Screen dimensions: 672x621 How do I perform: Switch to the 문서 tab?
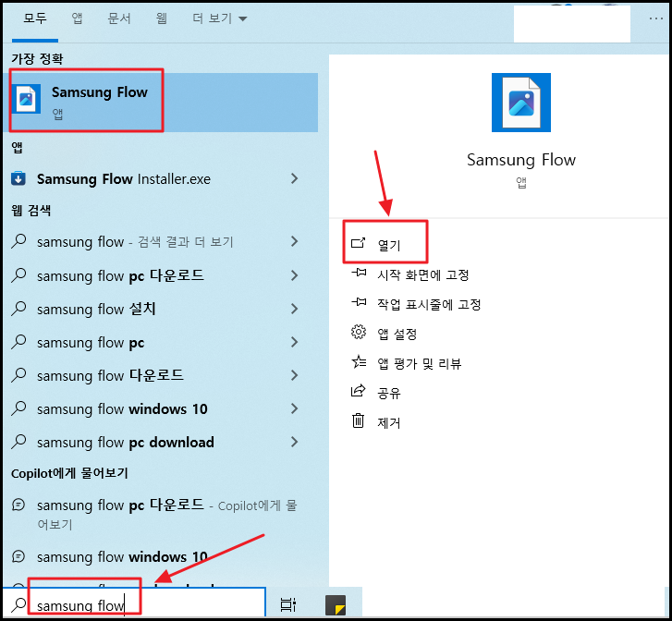coord(119,18)
